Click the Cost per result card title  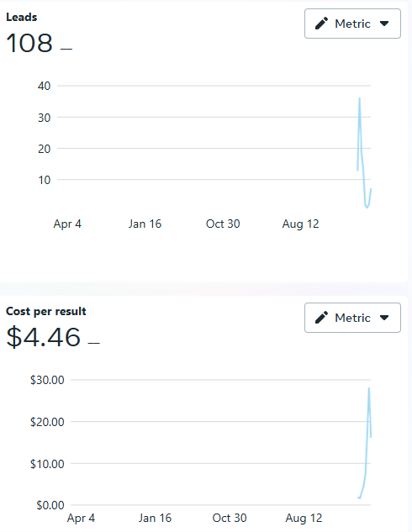(45, 311)
